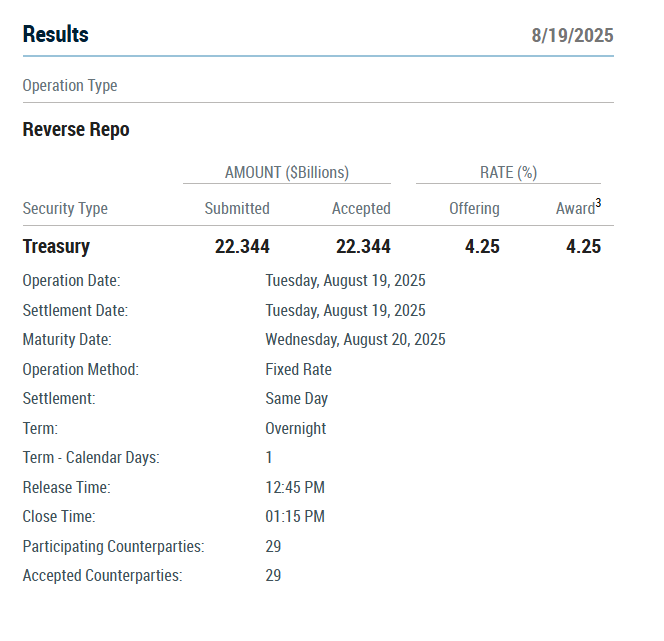Select the Reverse Repo heading
The image size is (664, 641).
click(x=76, y=130)
